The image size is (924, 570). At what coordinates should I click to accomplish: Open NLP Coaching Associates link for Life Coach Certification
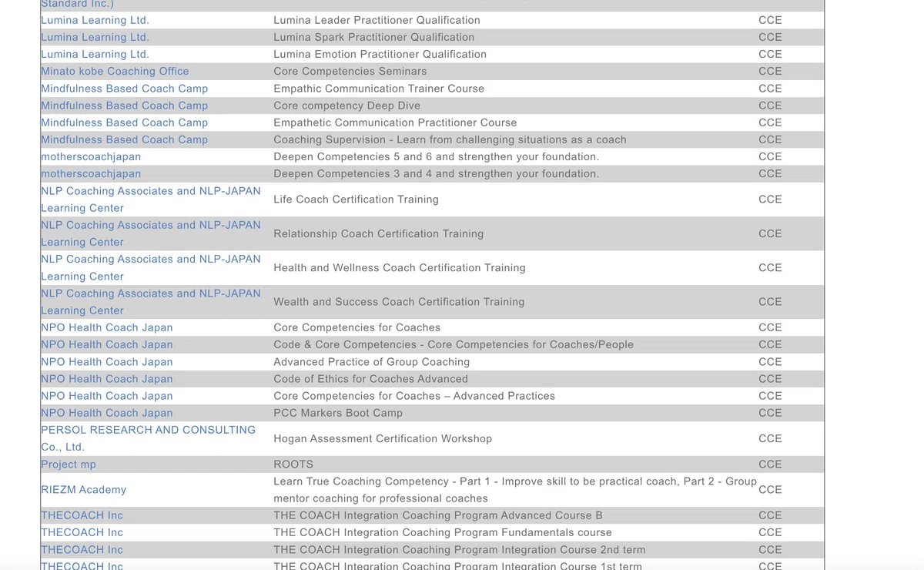coord(151,199)
